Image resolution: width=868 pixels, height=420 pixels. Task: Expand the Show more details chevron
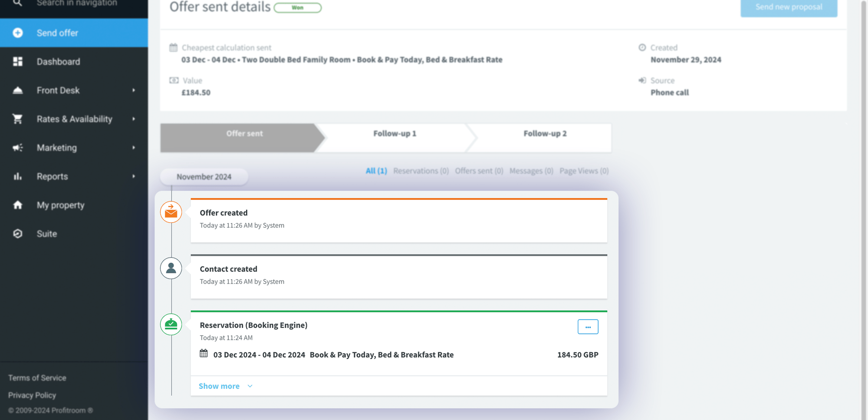[250, 386]
